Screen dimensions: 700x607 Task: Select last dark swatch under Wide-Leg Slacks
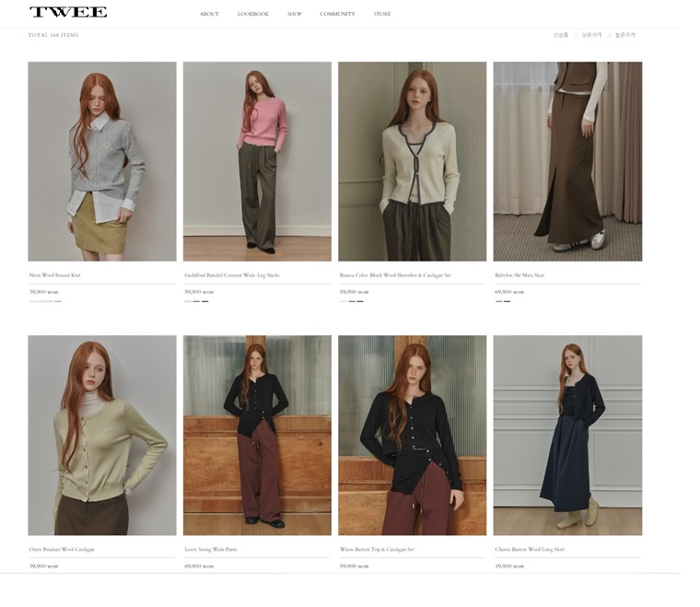click(x=204, y=301)
